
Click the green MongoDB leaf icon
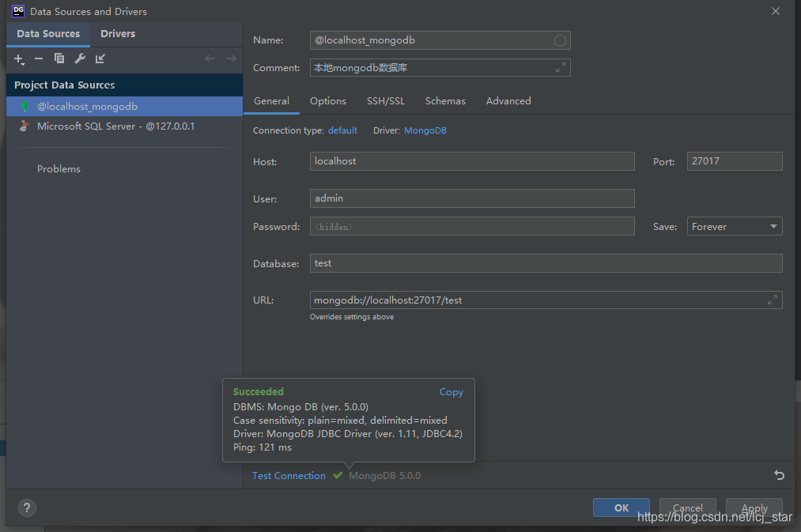[25, 106]
